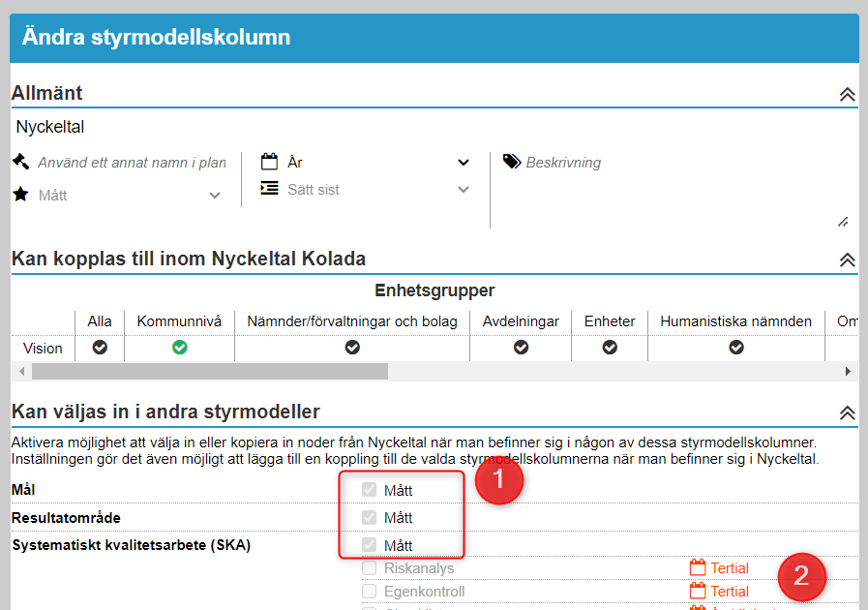Screen dimensions: 868x610
Task: Open the År period dropdown
Action: [378, 163]
